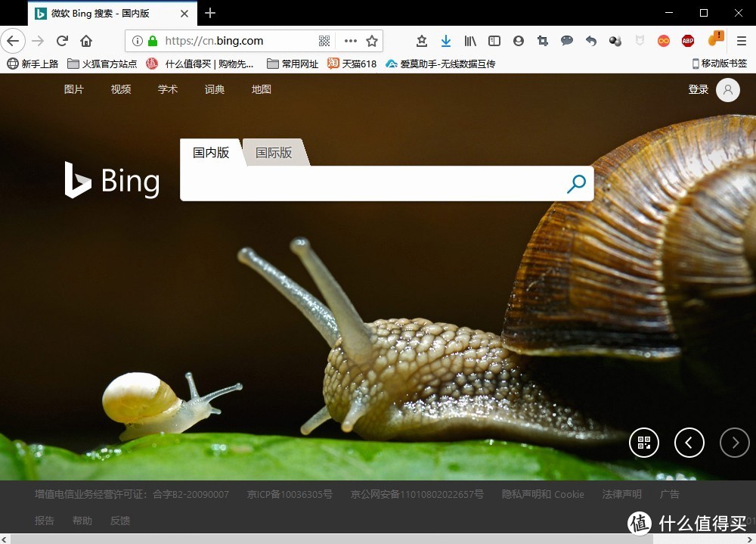Click the green padlock security icon
The width and height of the screenshot is (756, 544).
[153, 41]
